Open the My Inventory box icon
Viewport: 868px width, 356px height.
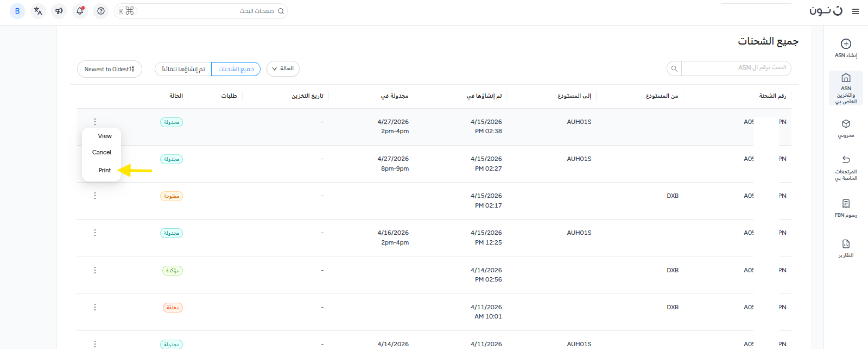[x=846, y=124]
